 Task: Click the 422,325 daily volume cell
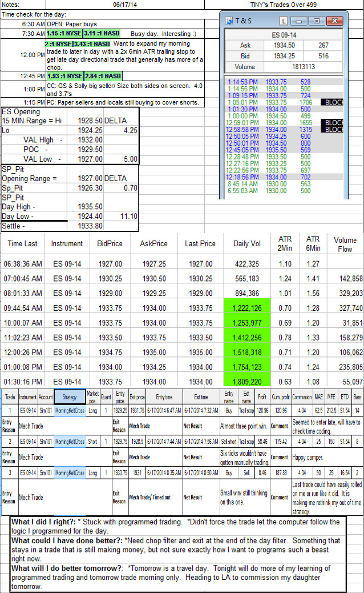247,264
